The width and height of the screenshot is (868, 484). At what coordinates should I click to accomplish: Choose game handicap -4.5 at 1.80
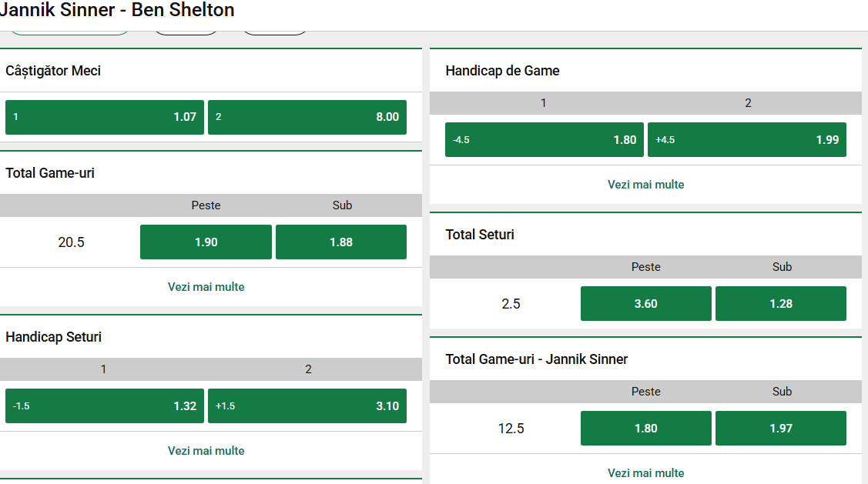tap(545, 139)
